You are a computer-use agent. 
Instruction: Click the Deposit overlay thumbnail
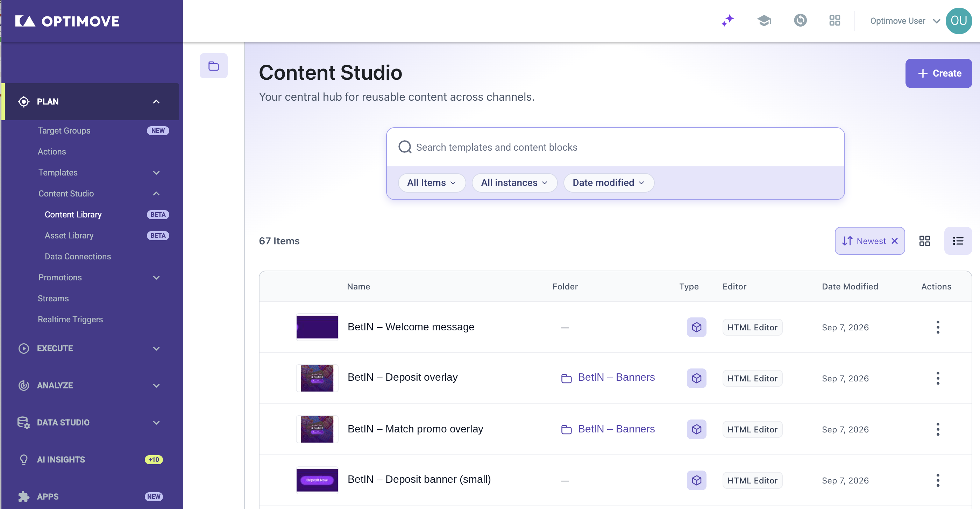tap(317, 378)
